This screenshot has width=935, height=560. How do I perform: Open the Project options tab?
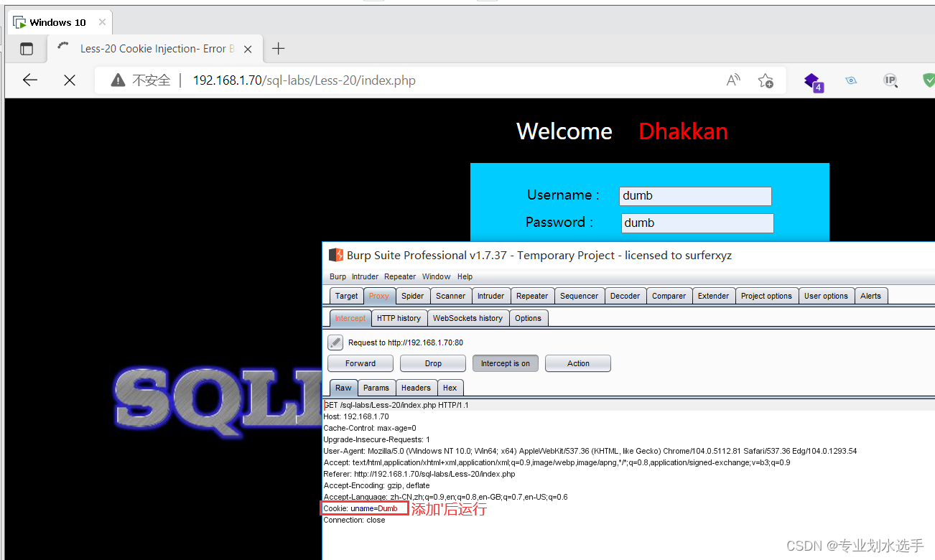(x=766, y=296)
